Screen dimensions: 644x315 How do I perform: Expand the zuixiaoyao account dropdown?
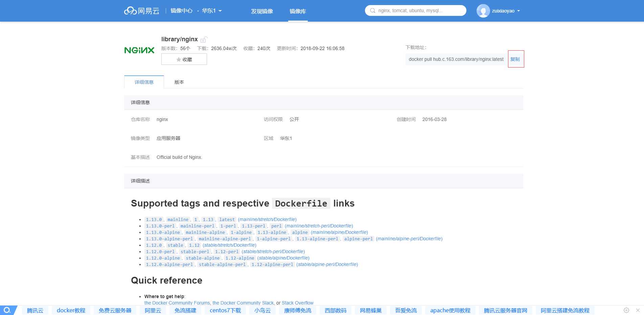point(506,11)
